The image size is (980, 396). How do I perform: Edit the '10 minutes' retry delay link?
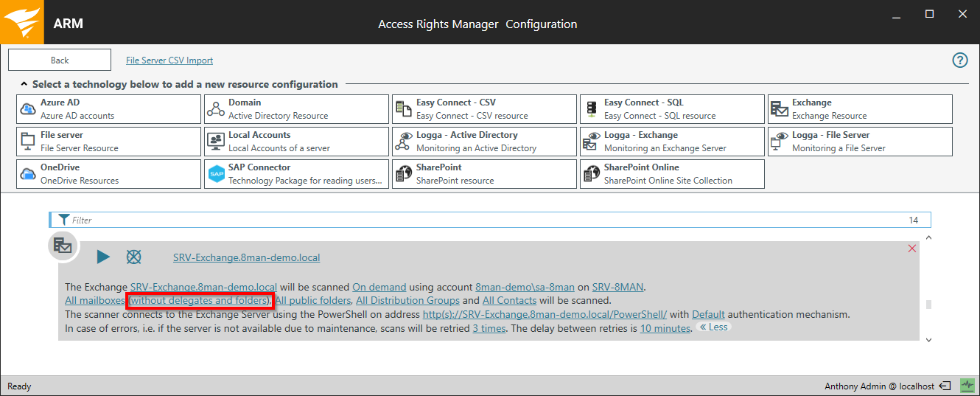point(665,328)
